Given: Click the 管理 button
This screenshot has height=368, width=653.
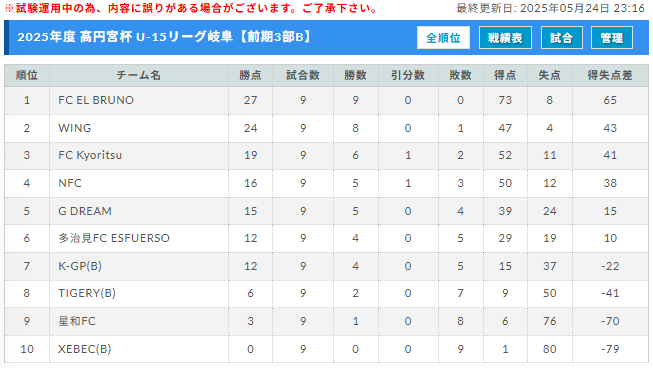Looking at the screenshot, I should pyautogui.click(x=611, y=38).
